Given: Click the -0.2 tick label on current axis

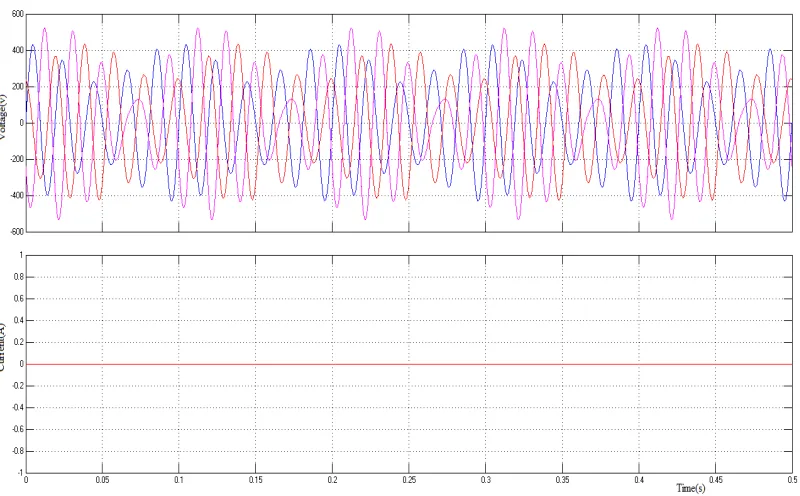Looking at the screenshot, I should [18, 386].
